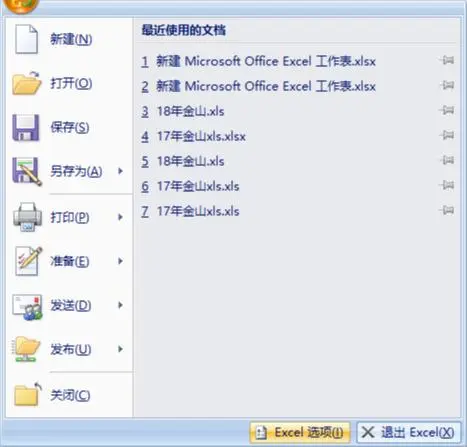Toggle the pin for the third entry, 18年金山.xls
Image resolution: width=467 pixels, height=447 pixels.
click(x=447, y=110)
